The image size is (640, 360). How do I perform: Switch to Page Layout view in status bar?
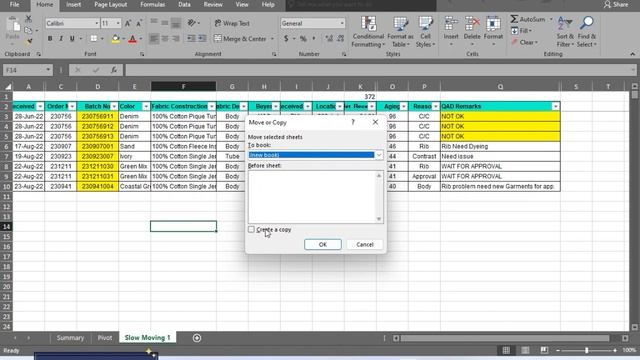tap(525, 350)
